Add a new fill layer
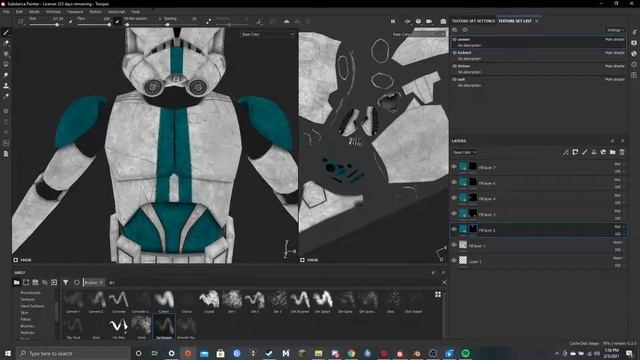 tap(594, 152)
